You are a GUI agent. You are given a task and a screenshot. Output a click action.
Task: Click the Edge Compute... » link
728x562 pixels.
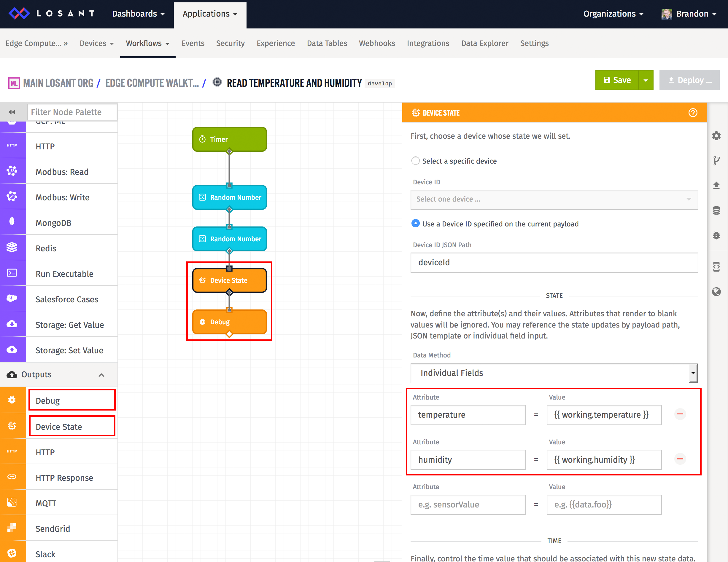(x=36, y=43)
